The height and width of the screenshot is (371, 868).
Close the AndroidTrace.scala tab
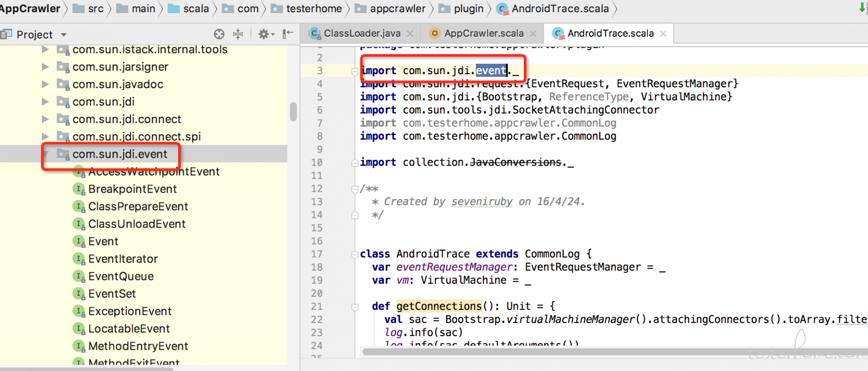pos(663,34)
